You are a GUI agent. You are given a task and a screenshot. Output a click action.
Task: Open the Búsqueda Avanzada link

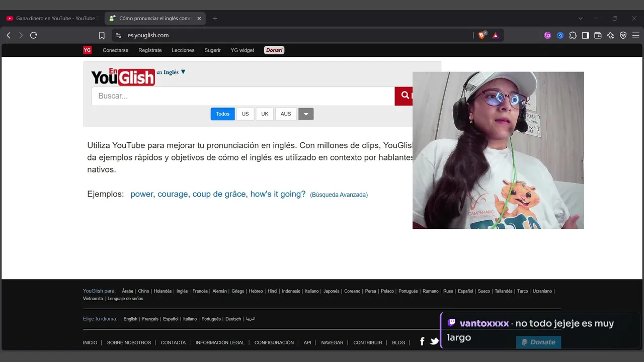coord(339,195)
